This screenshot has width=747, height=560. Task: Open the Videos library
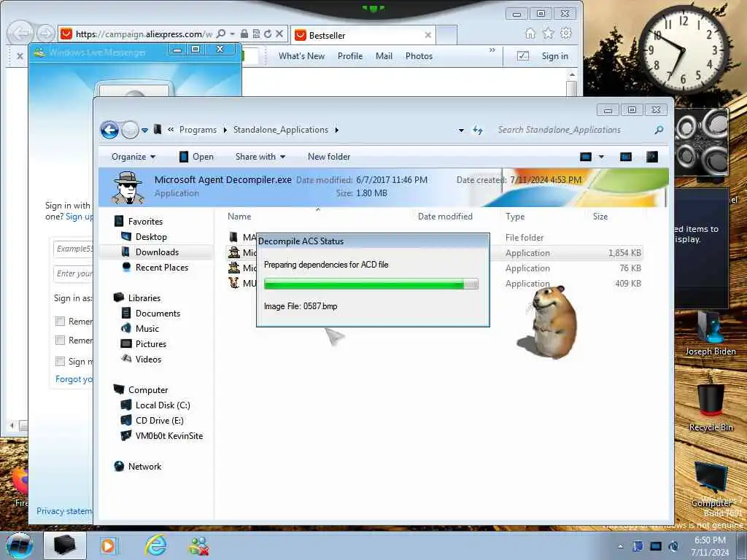point(148,359)
